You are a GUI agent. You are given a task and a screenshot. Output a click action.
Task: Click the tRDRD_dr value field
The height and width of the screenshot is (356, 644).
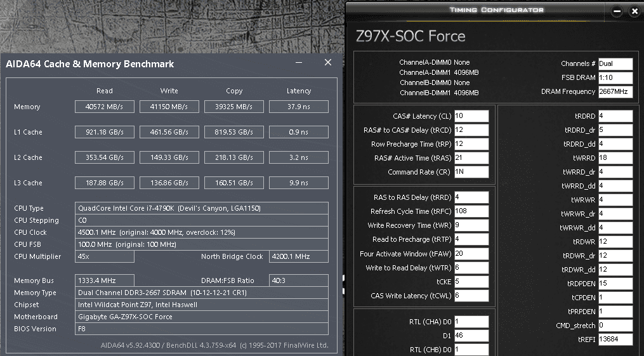pyautogui.click(x=615, y=129)
